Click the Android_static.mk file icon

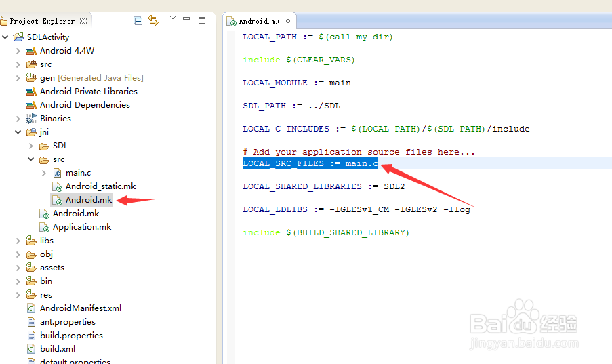(57, 186)
